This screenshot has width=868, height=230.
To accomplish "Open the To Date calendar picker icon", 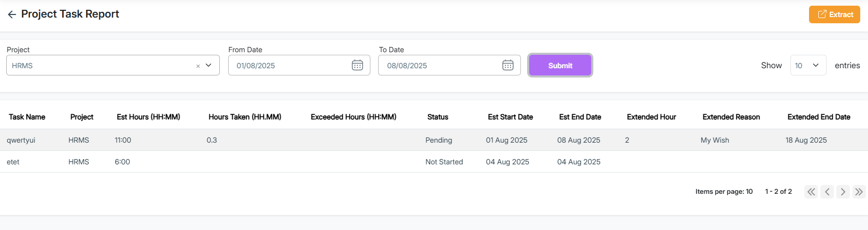I will pyautogui.click(x=508, y=65).
